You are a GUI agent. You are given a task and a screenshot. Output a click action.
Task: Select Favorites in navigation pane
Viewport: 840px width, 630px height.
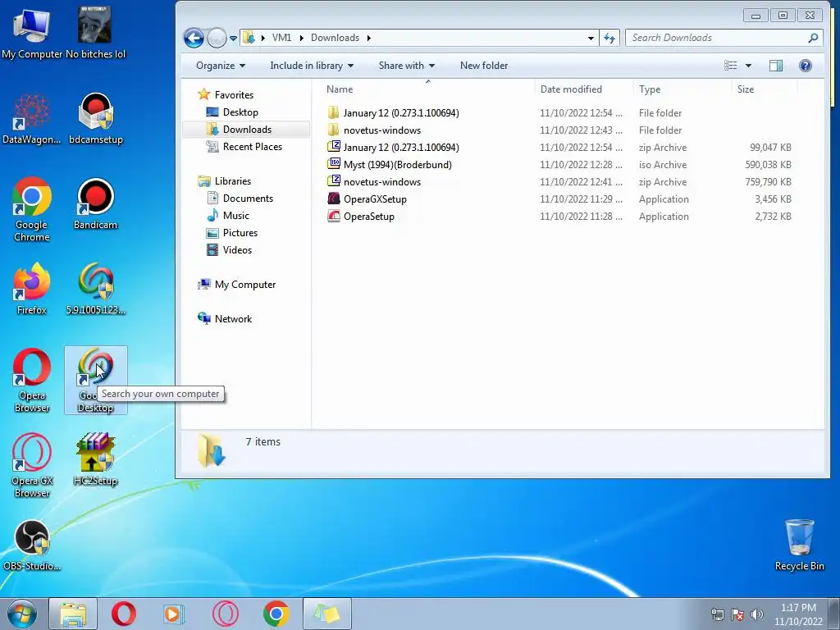coord(234,95)
